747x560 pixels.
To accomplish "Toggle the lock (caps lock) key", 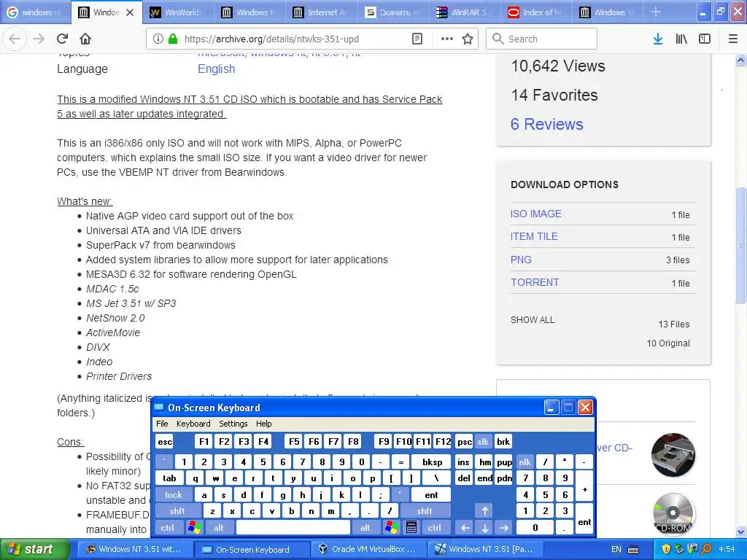I will [174, 495].
